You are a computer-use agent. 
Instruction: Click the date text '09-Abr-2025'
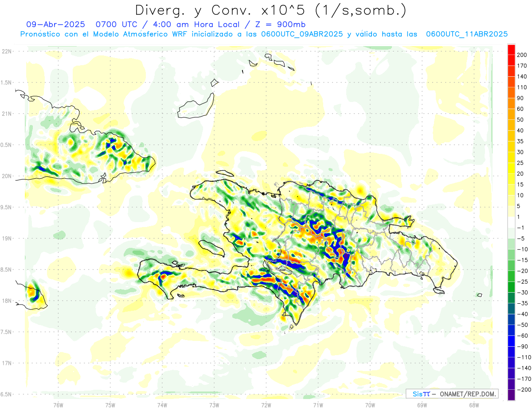pos(55,24)
